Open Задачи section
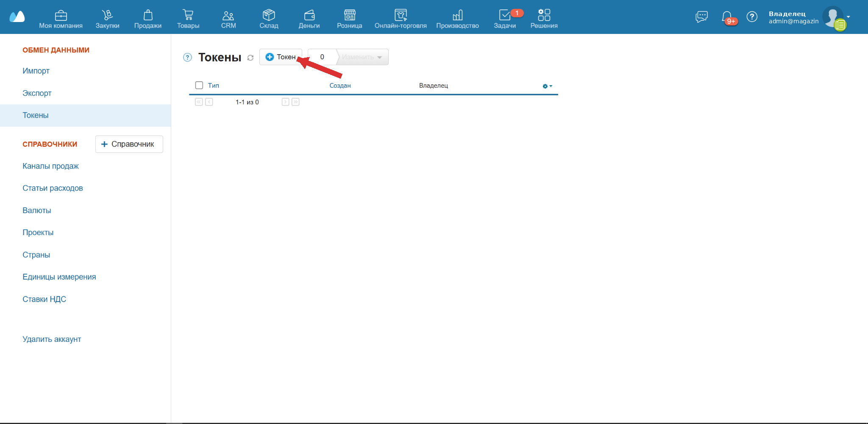Screen dimensions: 868x424 click(x=505, y=19)
